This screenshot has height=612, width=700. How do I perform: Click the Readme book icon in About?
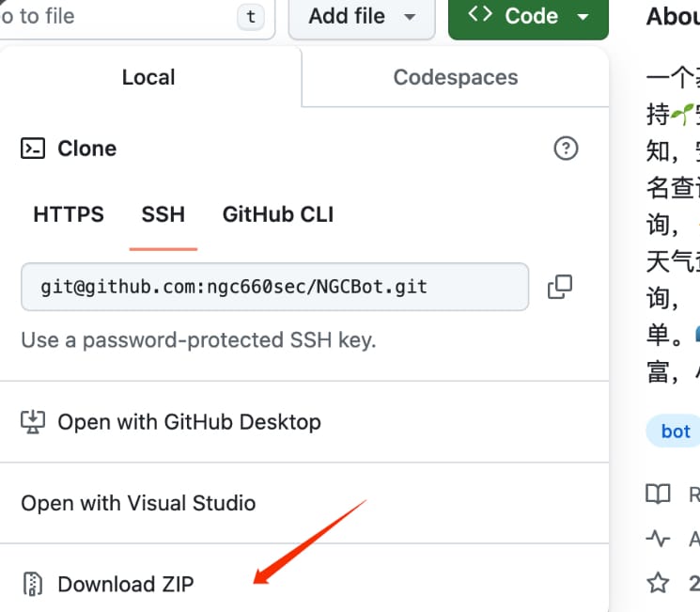click(x=658, y=494)
